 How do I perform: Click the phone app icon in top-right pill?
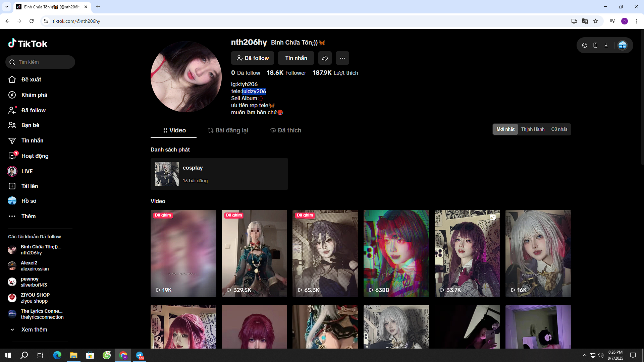click(x=595, y=45)
